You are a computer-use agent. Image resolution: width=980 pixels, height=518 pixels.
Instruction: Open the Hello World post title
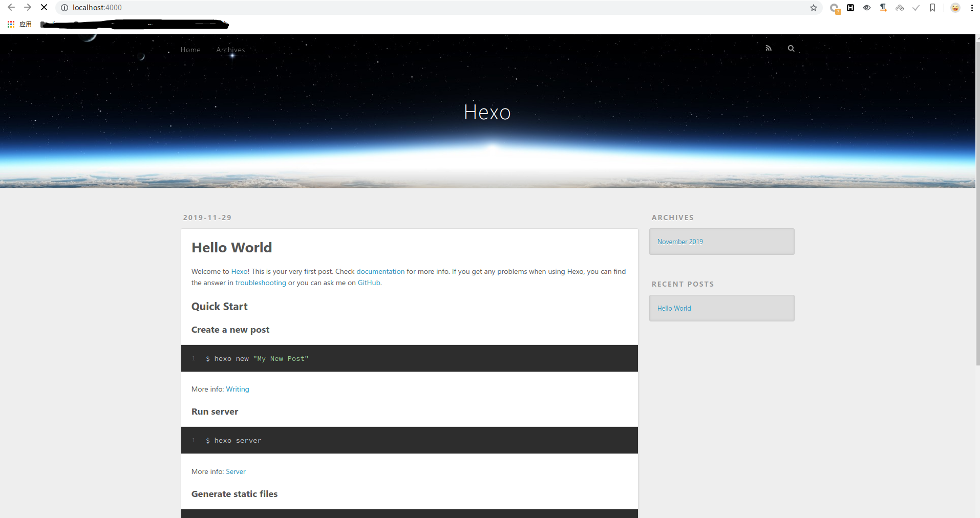point(231,248)
